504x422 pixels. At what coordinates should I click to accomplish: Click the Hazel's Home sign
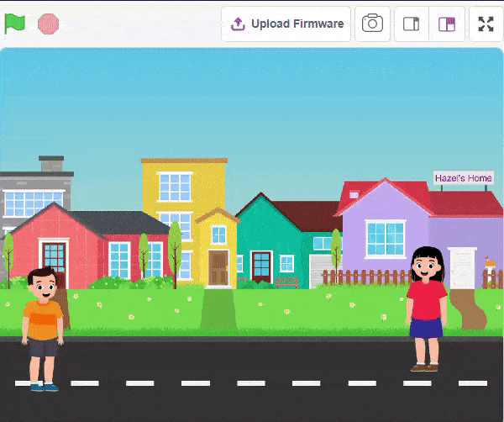[x=464, y=178]
